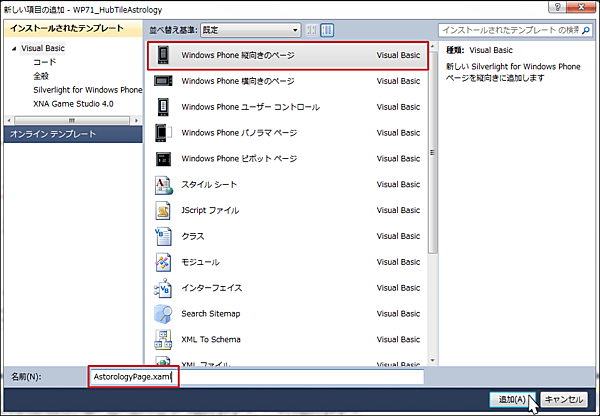Click the キャンセル button

pyautogui.click(x=564, y=400)
